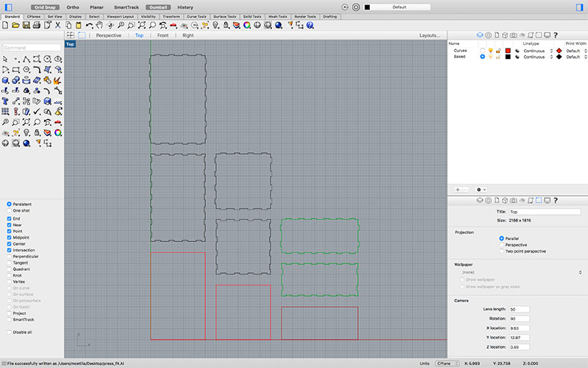Switch to the CPlanes toolbar tab
The width and height of the screenshot is (588, 368).
(x=34, y=16)
